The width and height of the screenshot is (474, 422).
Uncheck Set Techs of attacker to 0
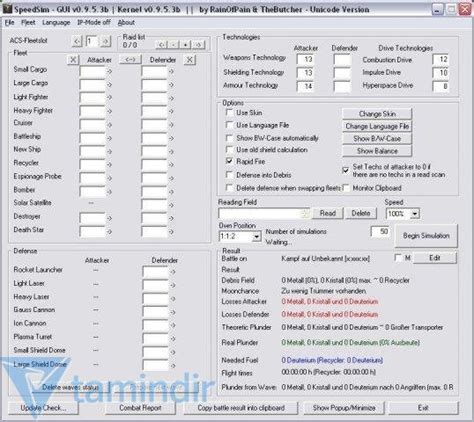[x=346, y=170]
